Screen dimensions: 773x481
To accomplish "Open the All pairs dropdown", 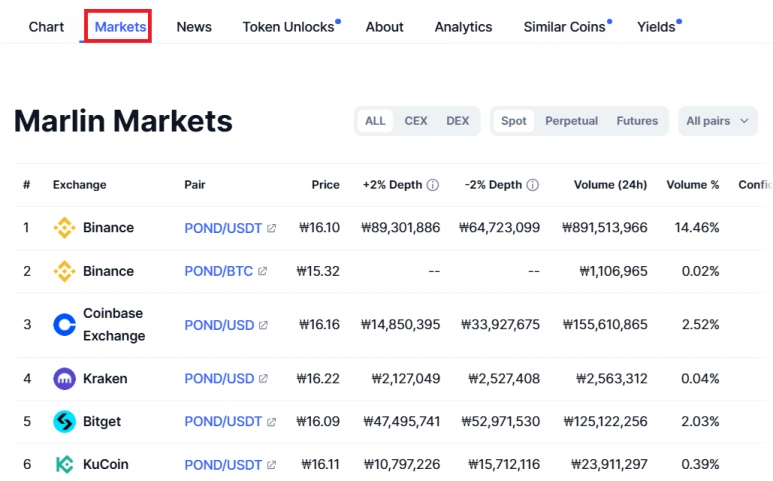I will tap(717, 121).
